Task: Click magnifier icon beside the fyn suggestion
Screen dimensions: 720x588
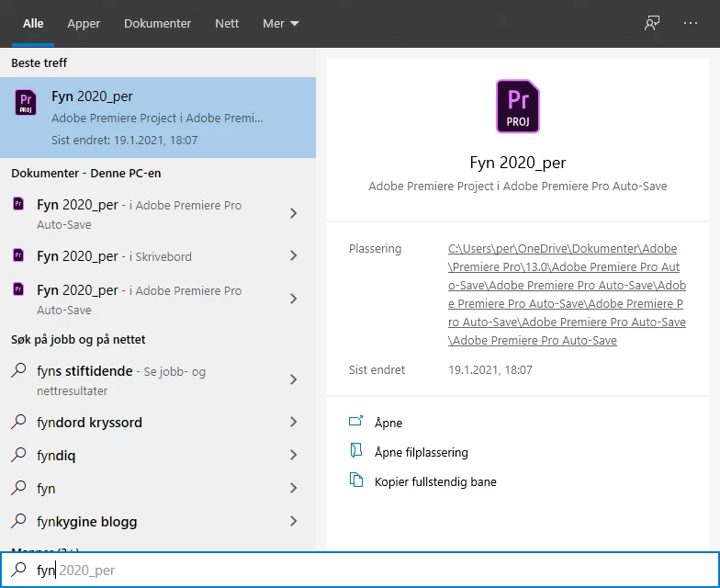Action: tap(18, 487)
